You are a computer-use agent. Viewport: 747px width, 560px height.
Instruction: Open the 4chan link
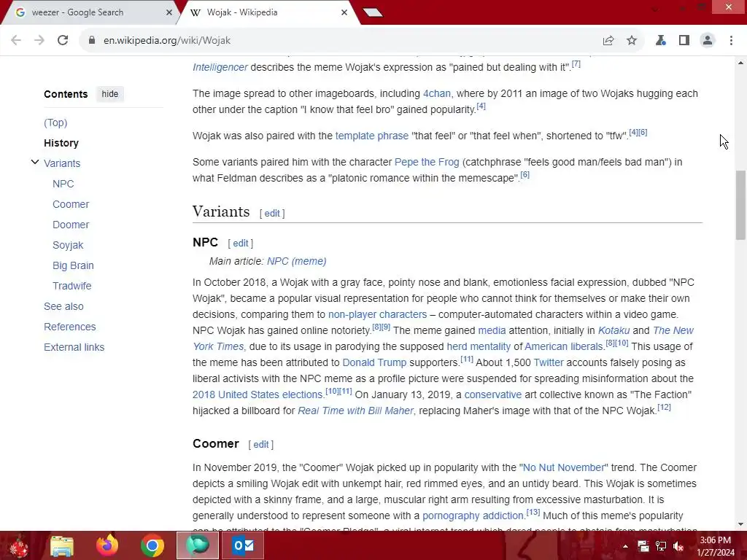[x=437, y=93]
